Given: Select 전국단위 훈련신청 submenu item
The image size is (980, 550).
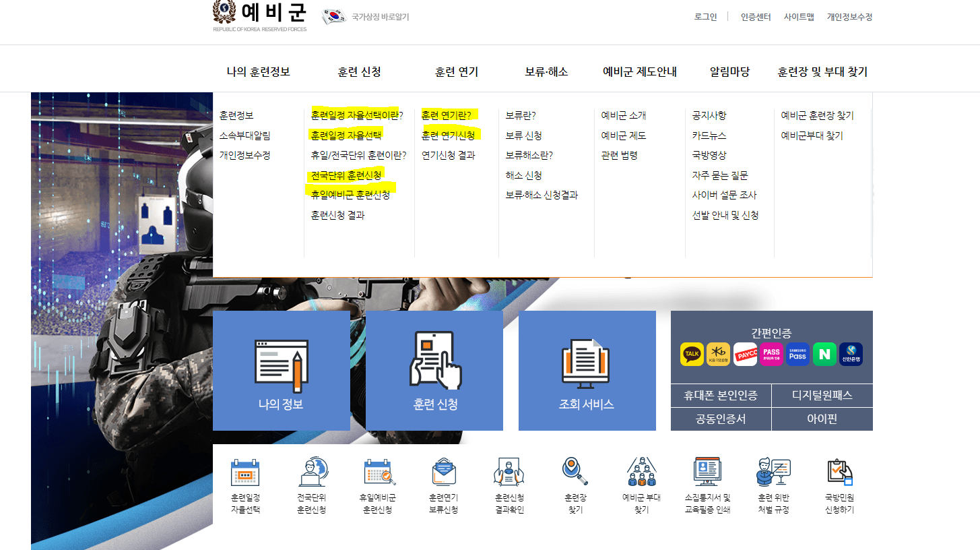Looking at the screenshot, I should [346, 175].
